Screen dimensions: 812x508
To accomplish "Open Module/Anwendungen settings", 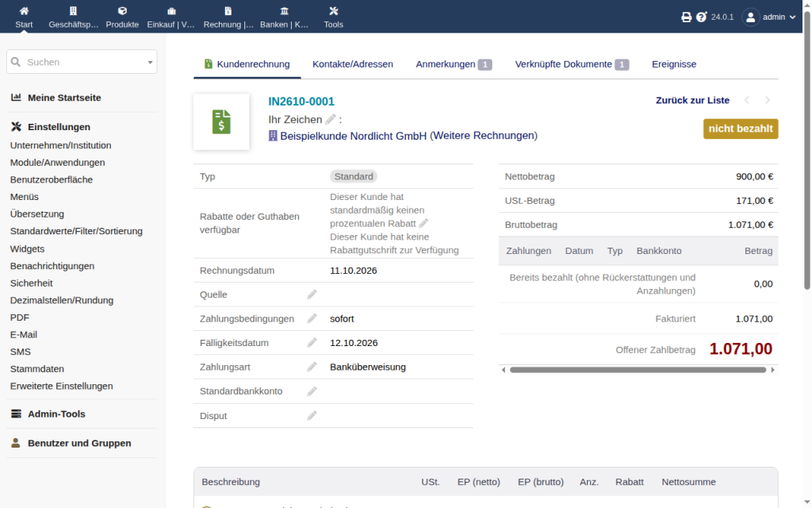I will pos(57,163).
